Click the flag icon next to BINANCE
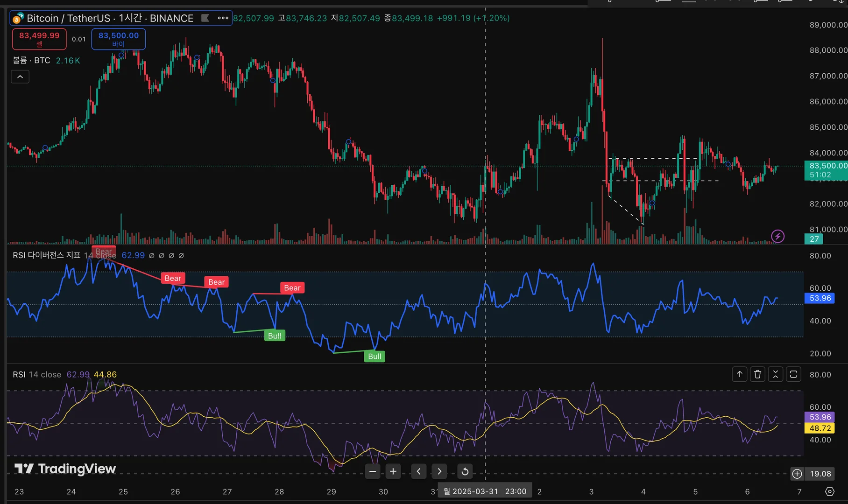848x504 pixels. [x=205, y=18]
